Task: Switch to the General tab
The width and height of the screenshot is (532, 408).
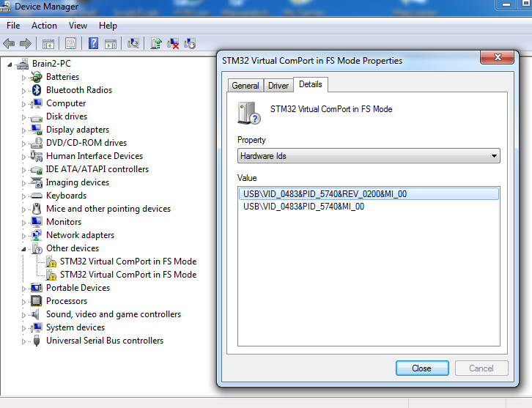Action: pos(245,86)
